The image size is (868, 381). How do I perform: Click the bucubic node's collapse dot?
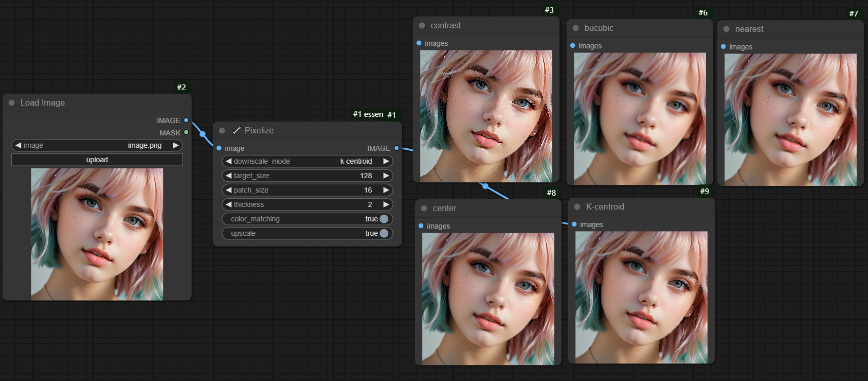click(575, 28)
